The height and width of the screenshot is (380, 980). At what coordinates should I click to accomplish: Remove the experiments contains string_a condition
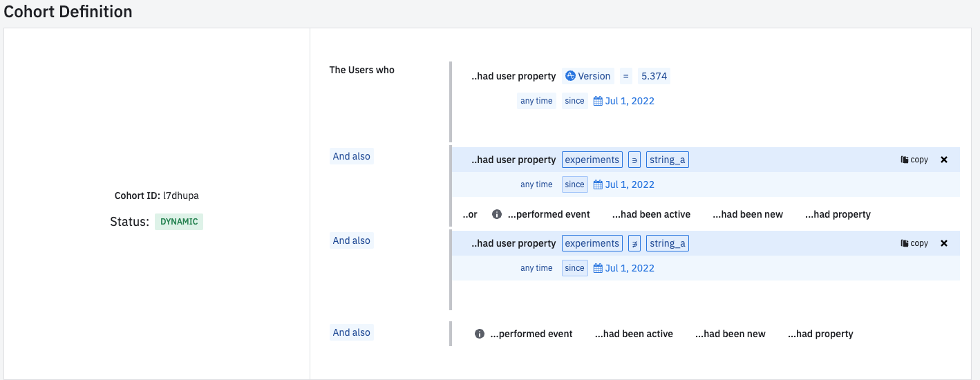[x=944, y=160]
